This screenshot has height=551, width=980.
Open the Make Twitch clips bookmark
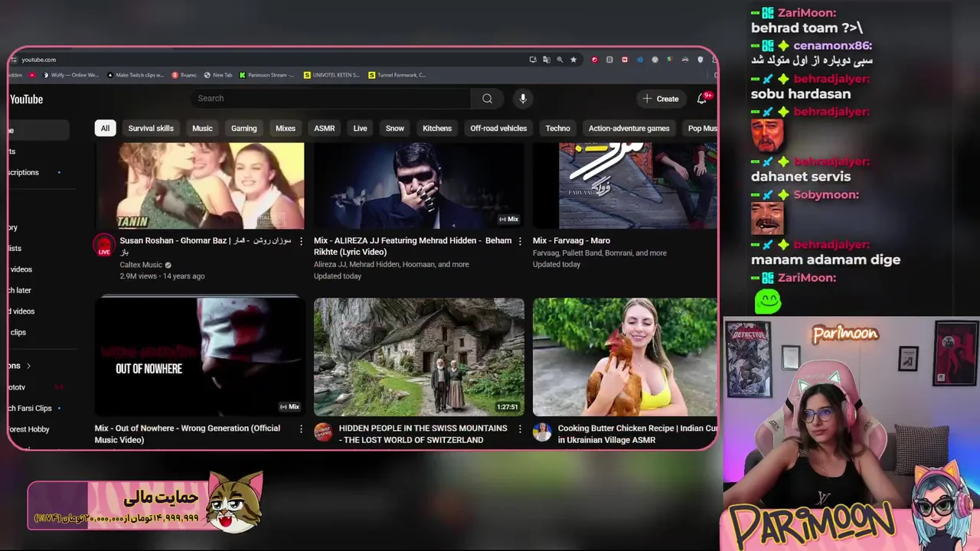(136, 75)
